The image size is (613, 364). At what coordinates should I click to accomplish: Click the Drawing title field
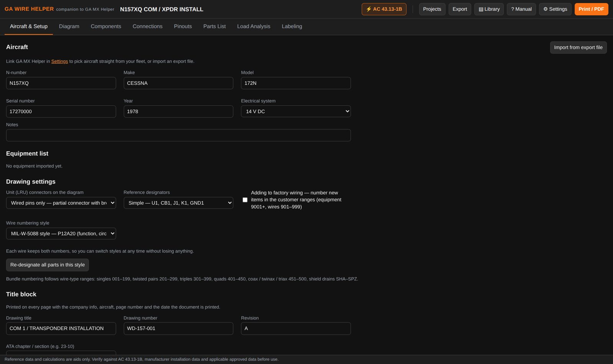[61, 328]
